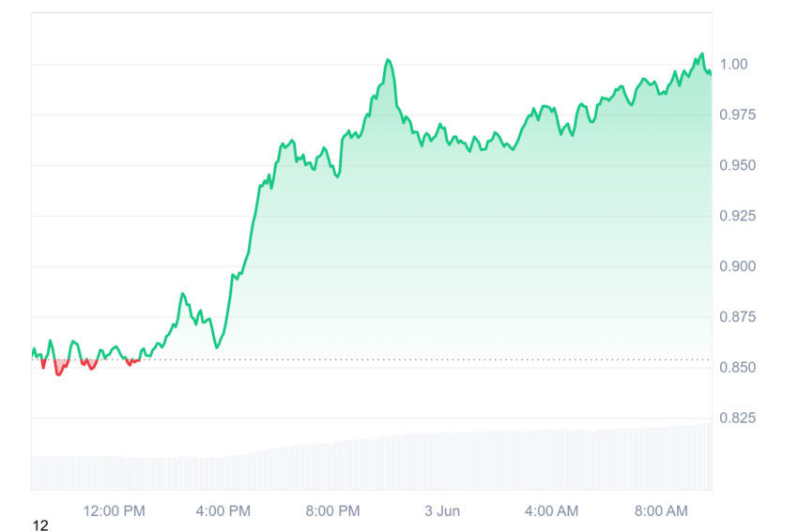The width and height of the screenshot is (798, 532).
Task: Click the dotted opening price baseline
Action: [372, 359]
